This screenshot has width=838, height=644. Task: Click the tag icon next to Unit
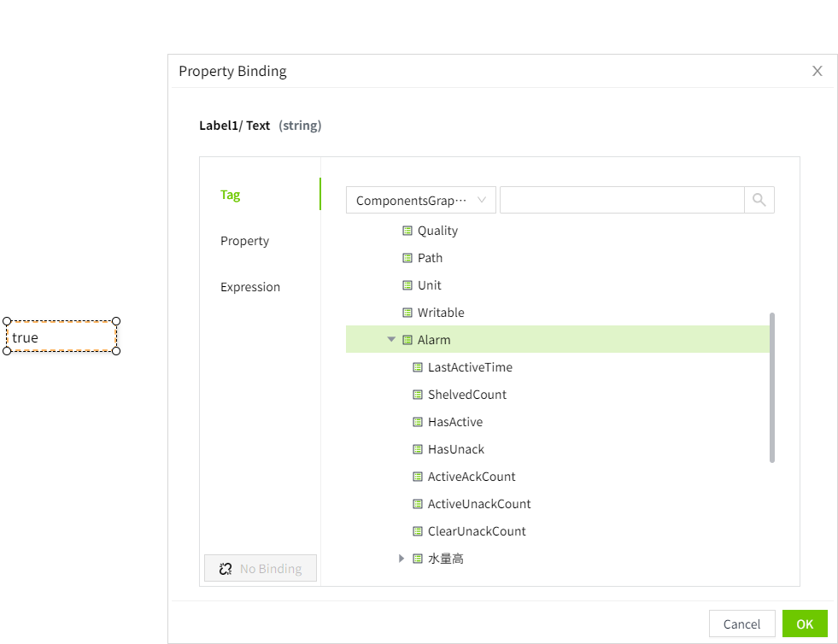tap(407, 285)
